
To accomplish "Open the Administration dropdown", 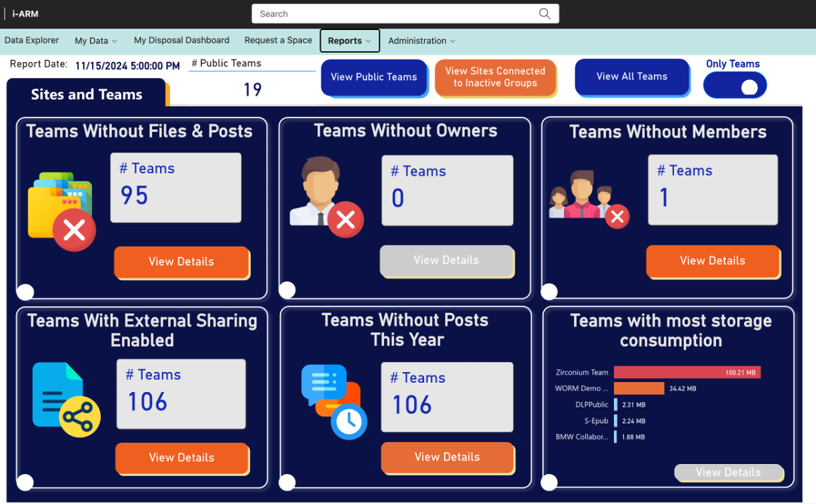I will [x=421, y=41].
